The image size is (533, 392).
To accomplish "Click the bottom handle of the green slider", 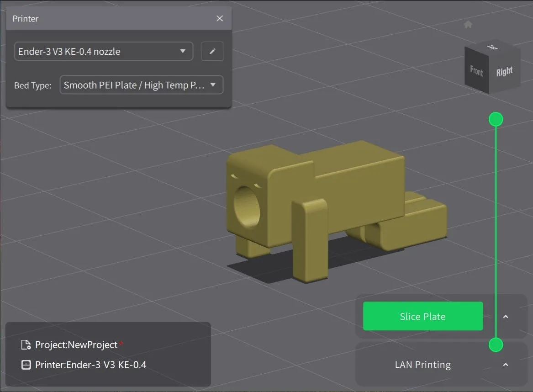I will (496, 344).
